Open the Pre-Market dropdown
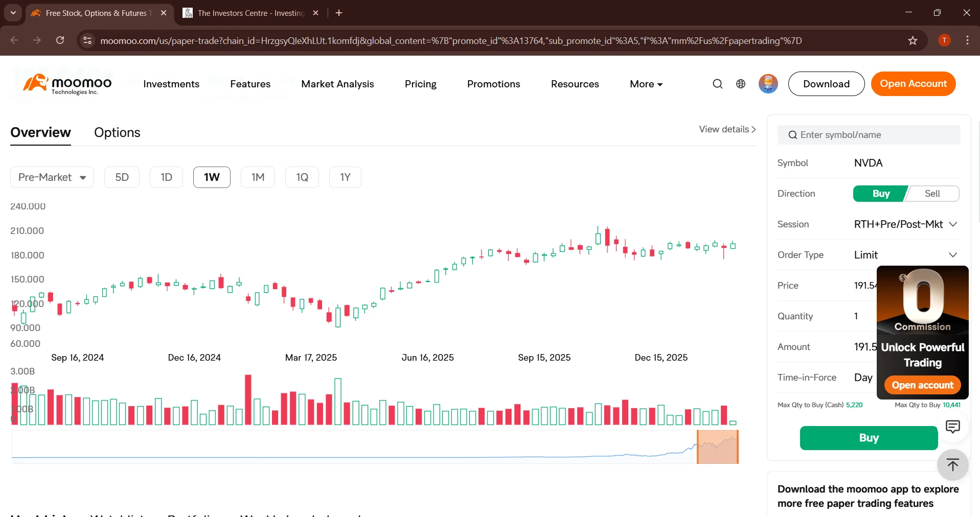This screenshot has height=517, width=980. click(52, 177)
